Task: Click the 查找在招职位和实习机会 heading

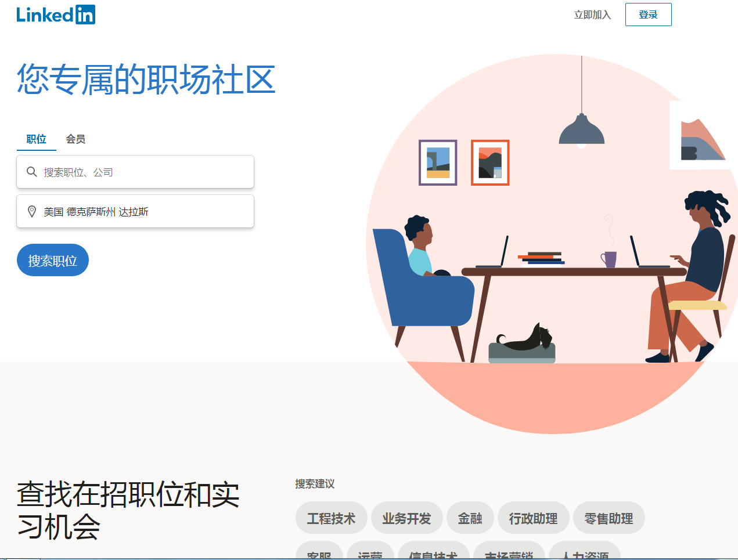Action: click(128, 511)
